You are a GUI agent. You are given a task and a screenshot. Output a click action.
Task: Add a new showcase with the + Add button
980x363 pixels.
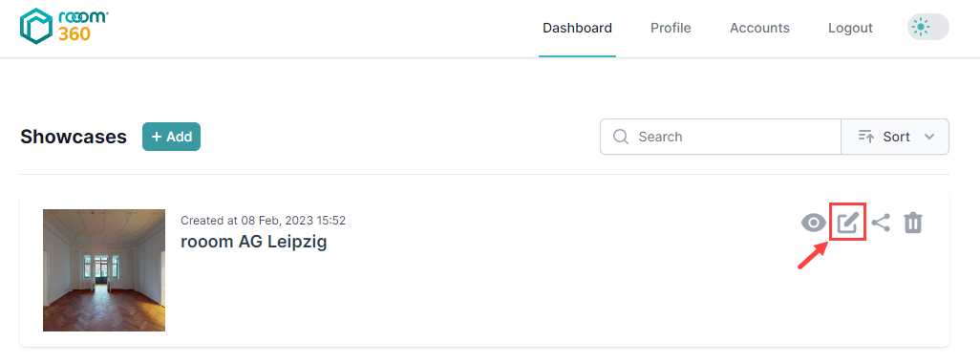[171, 137]
